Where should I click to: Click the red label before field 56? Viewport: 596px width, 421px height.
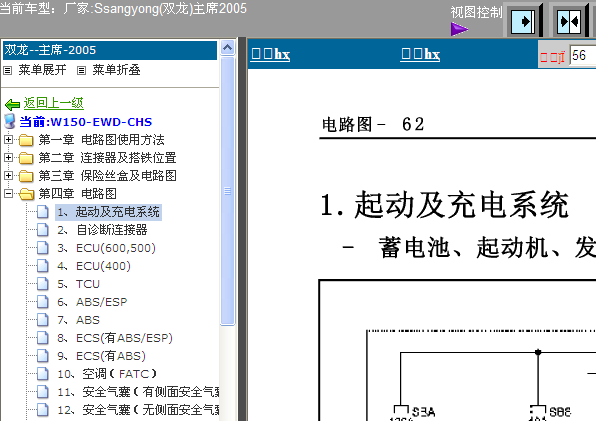(x=553, y=57)
